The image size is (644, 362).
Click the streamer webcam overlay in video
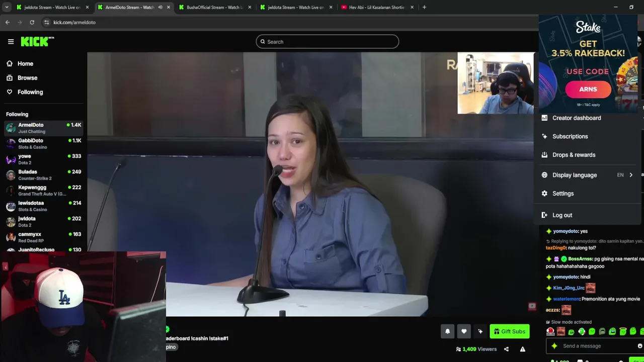click(x=496, y=83)
